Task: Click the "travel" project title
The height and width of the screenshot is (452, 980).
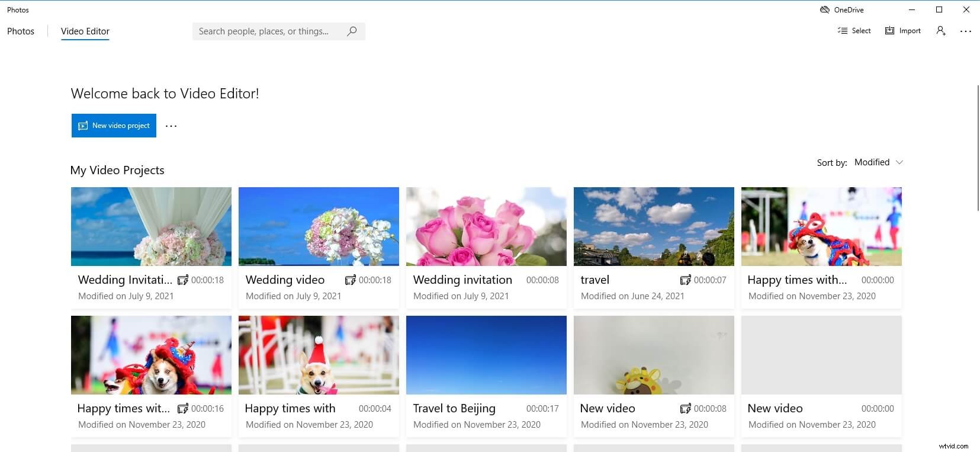Action: click(595, 280)
